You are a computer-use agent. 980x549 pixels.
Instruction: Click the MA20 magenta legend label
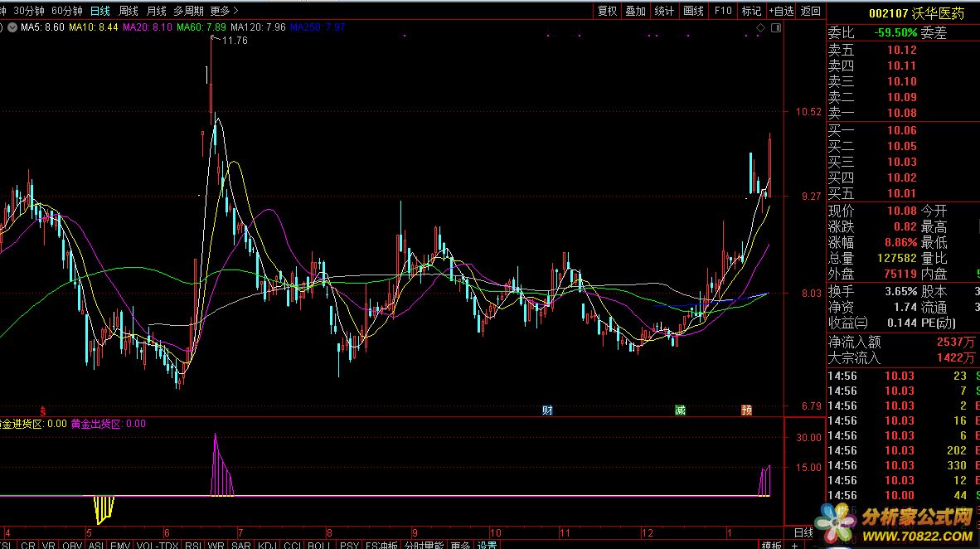tap(147, 28)
